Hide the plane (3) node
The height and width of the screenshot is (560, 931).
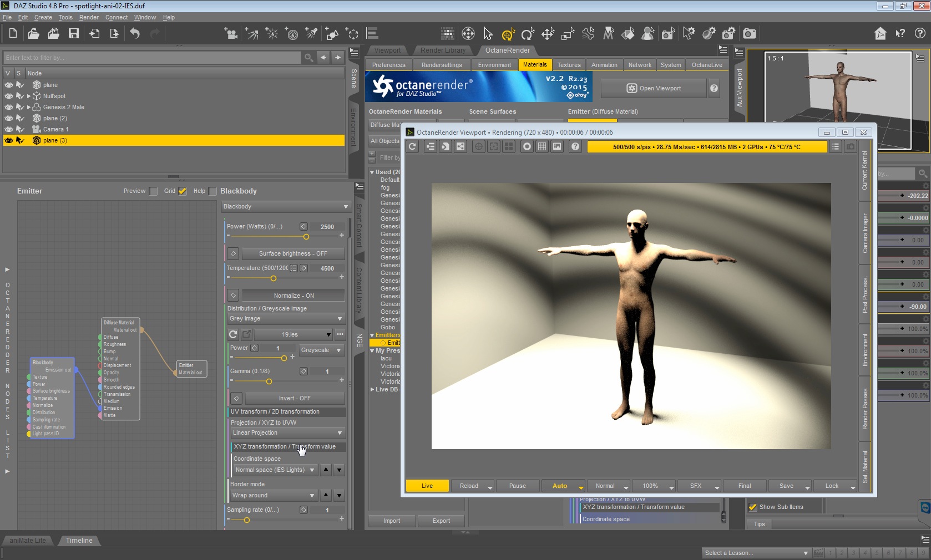point(8,140)
